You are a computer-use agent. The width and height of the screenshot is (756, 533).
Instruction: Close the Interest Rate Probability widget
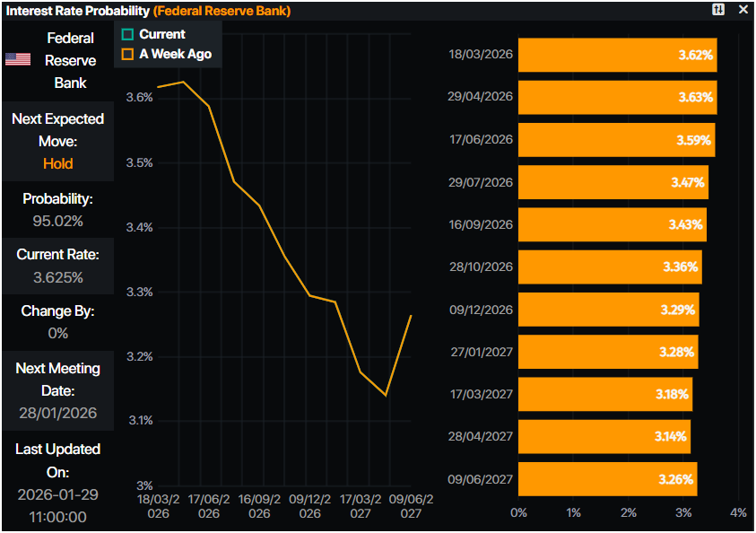click(x=743, y=10)
